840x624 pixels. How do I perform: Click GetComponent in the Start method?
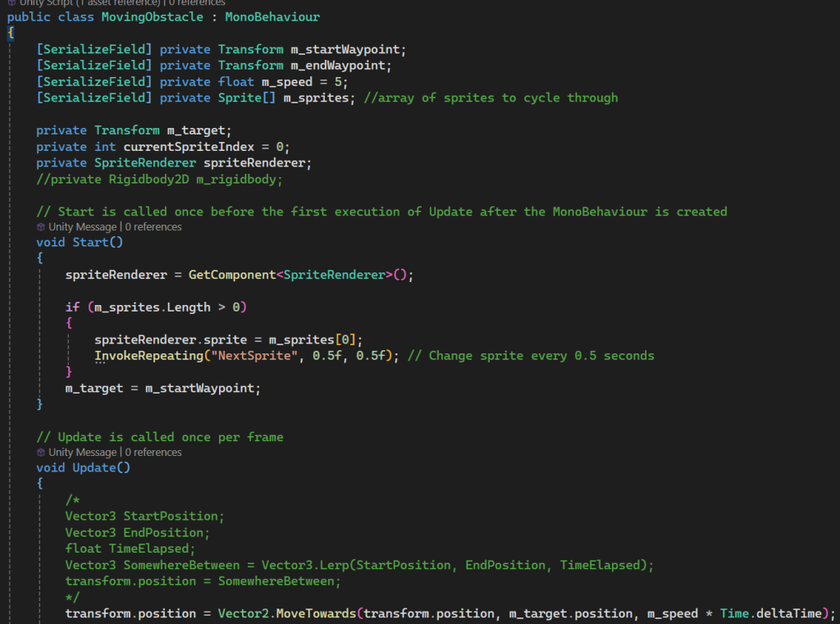coord(232,276)
